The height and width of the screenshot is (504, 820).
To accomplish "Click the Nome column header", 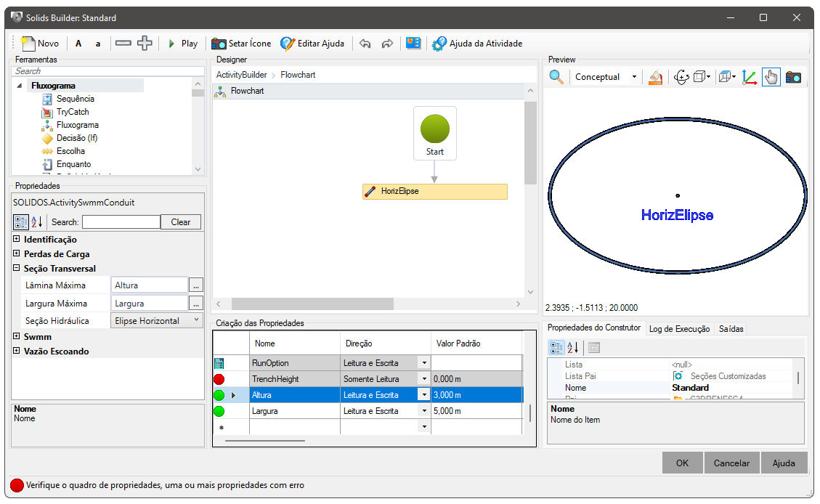I will tap(294, 344).
